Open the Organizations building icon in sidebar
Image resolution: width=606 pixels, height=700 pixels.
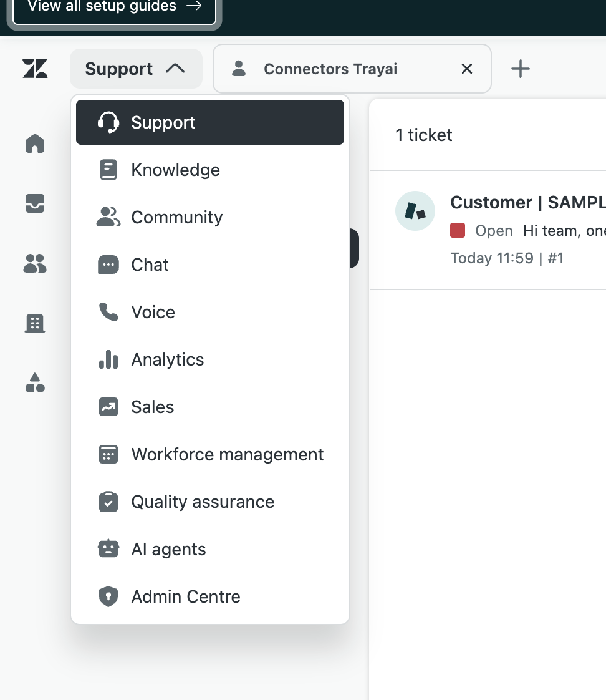[35, 323]
